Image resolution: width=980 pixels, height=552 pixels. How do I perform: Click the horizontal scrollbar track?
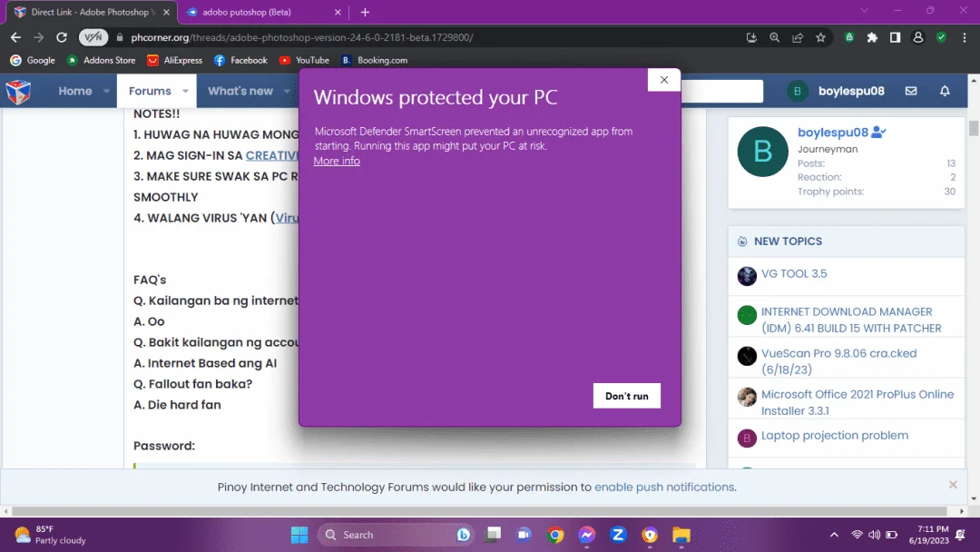point(480,511)
